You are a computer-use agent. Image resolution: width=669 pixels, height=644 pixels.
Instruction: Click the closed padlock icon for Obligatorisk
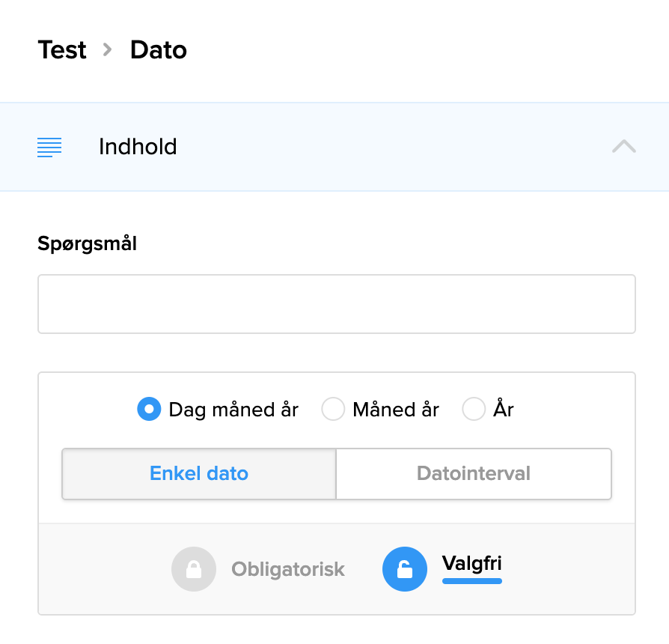pyautogui.click(x=193, y=569)
